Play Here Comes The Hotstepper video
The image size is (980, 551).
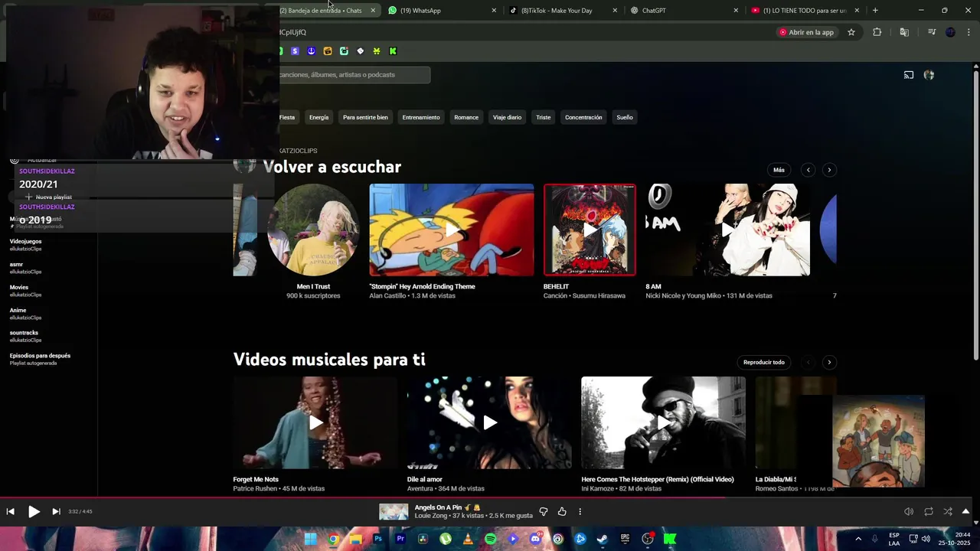(x=663, y=422)
